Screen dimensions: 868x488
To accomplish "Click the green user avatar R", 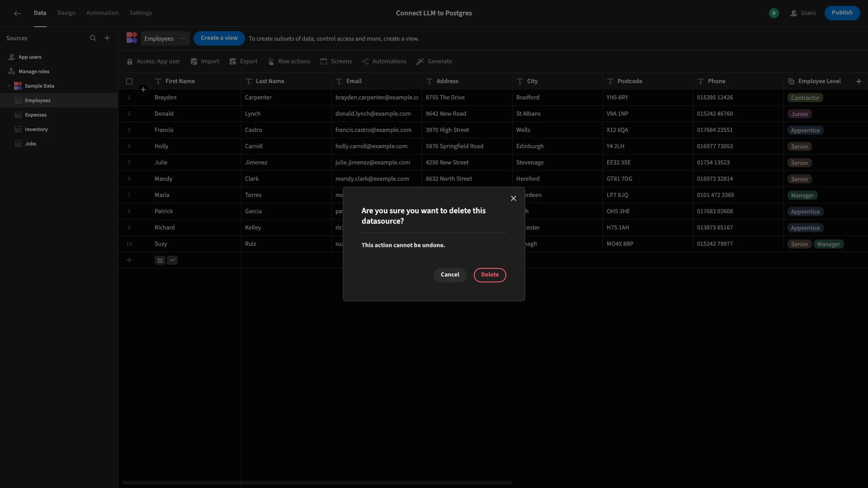I will pyautogui.click(x=774, y=13).
